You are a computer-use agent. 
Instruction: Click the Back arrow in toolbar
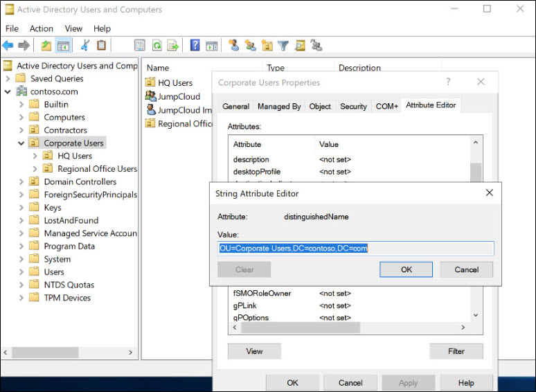point(8,46)
